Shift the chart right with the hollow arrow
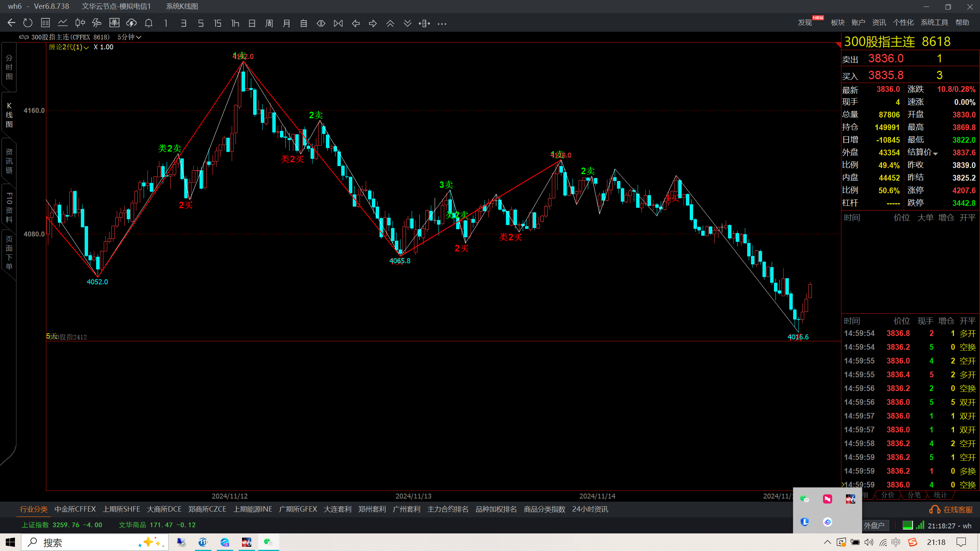Image resolution: width=980 pixels, height=551 pixels. point(373,23)
